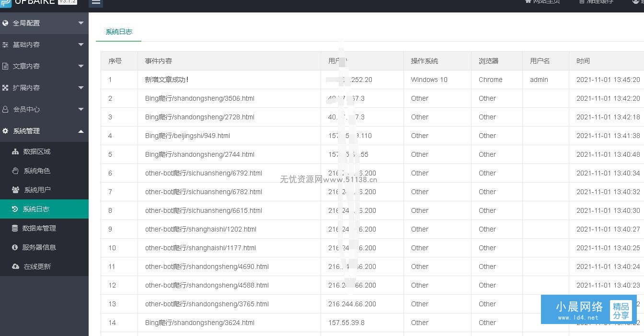Click the database icon beside 数据库管理

(15, 228)
